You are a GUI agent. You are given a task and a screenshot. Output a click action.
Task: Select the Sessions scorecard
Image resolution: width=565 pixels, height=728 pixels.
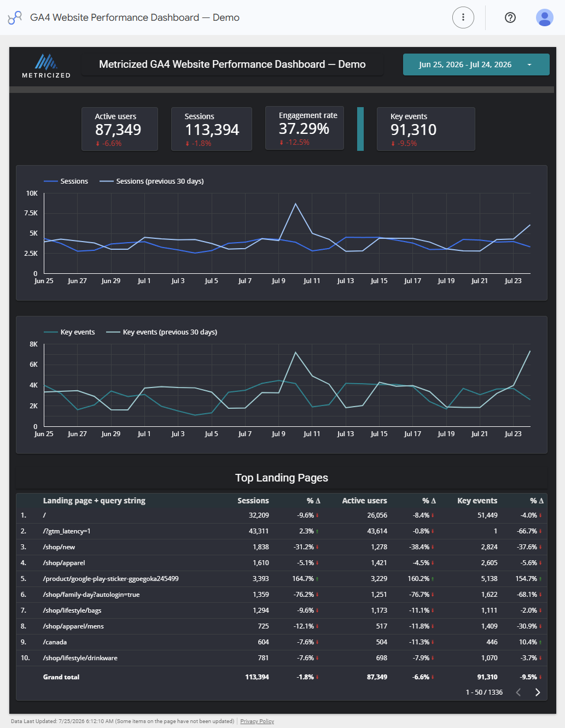212,129
